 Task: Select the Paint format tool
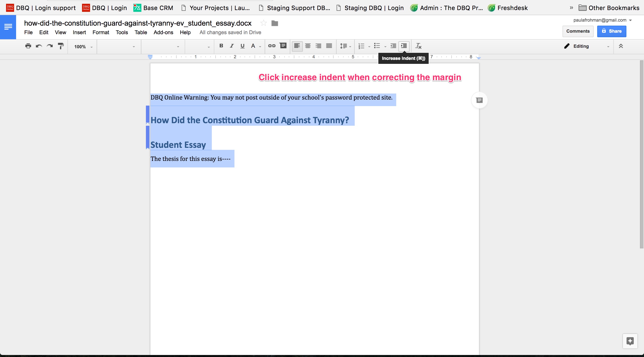coord(61,46)
